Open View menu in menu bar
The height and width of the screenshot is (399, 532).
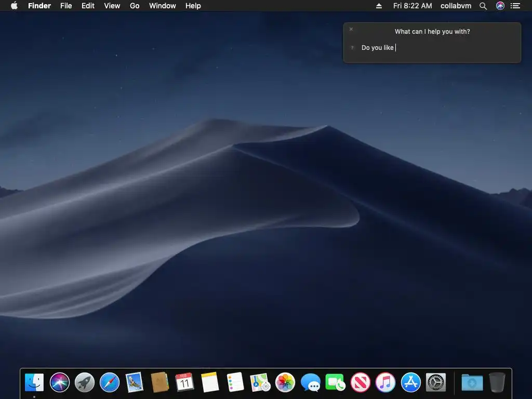112,6
